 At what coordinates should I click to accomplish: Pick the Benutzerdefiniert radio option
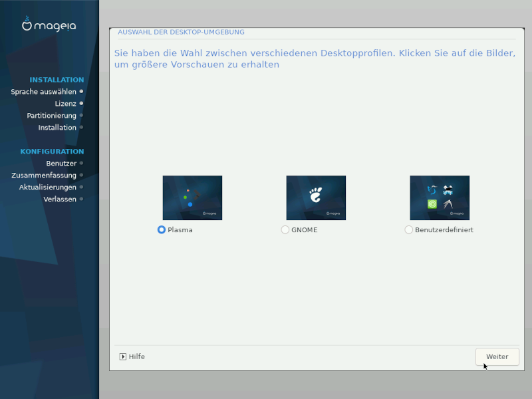point(409,230)
